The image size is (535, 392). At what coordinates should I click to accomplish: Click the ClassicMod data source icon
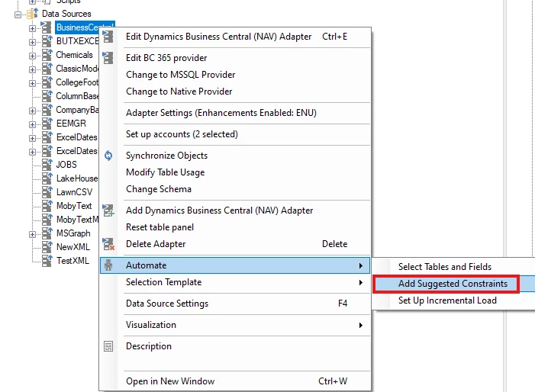click(47, 69)
